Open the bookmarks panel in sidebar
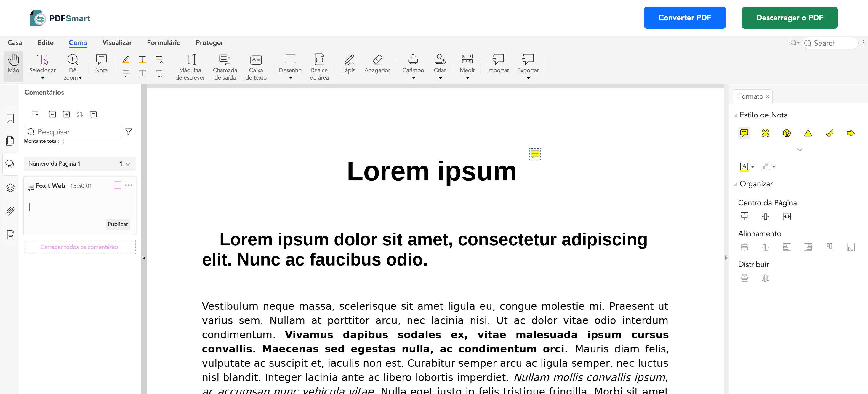Screen dimensions: 868x394 click(x=10, y=118)
